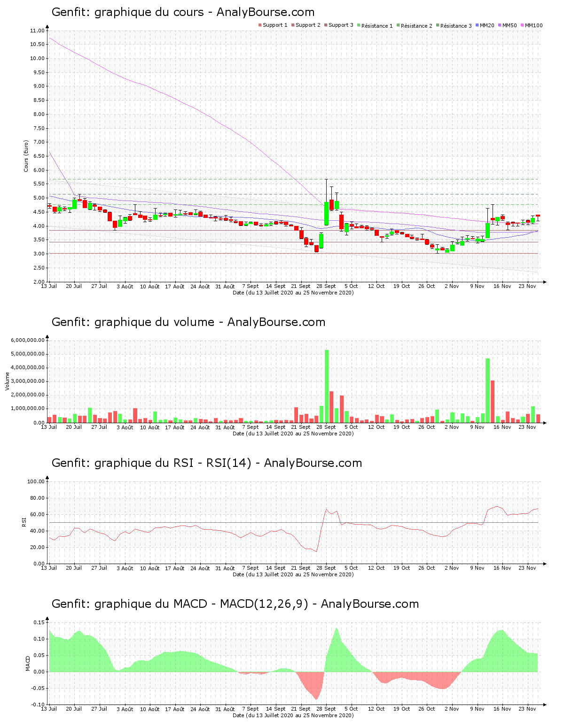The image size is (564, 728).
Task: Click the 0.15 MACD axis label
Action: tap(39, 622)
